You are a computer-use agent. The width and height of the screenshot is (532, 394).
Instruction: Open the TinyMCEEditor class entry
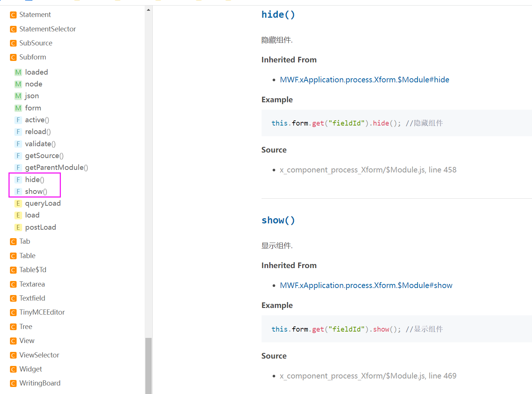42,312
